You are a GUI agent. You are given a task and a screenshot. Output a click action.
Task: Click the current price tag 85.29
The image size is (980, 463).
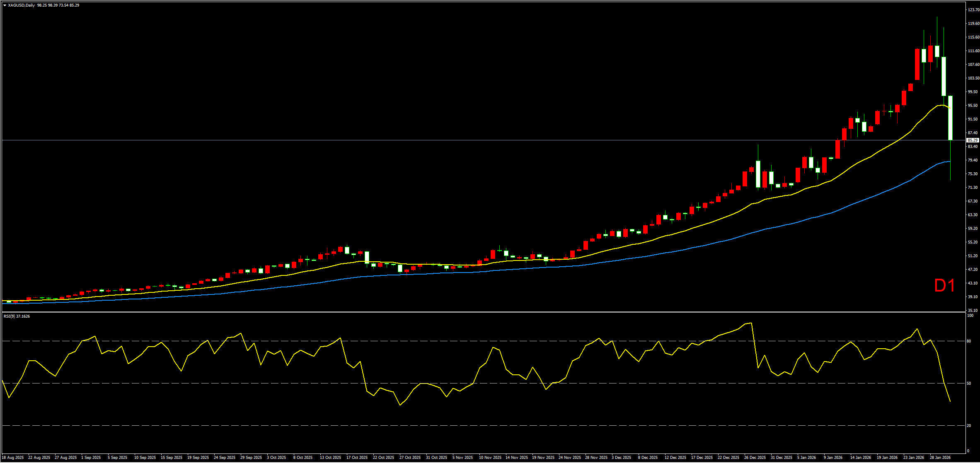[973, 140]
